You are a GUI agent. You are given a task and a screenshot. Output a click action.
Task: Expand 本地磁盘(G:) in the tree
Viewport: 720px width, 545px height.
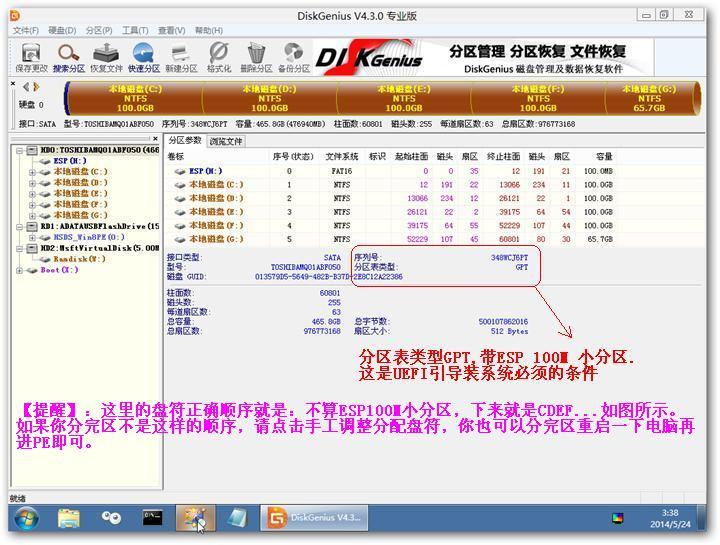tap(32, 215)
